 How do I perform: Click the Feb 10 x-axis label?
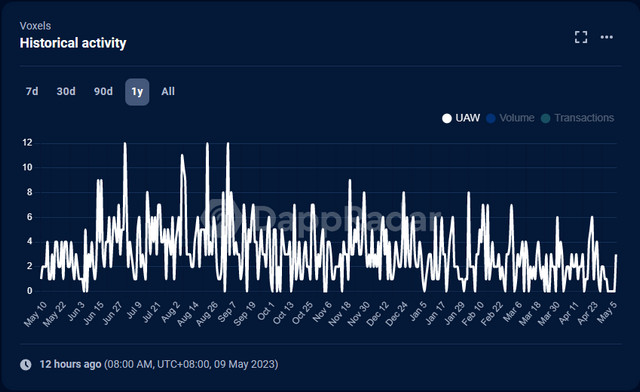point(473,314)
